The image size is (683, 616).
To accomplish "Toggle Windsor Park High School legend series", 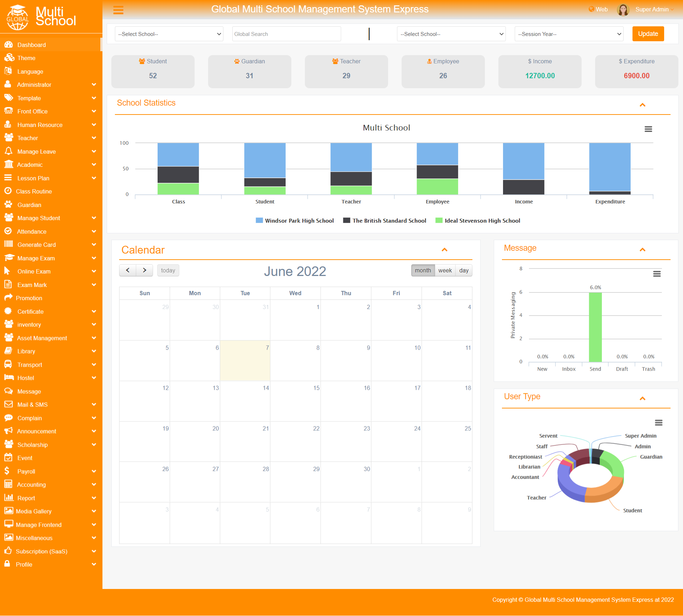I will (x=295, y=221).
